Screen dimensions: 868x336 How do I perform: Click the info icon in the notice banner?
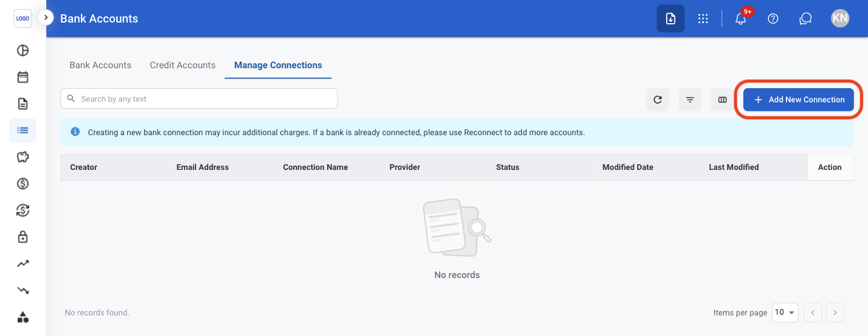[x=75, y=132]
